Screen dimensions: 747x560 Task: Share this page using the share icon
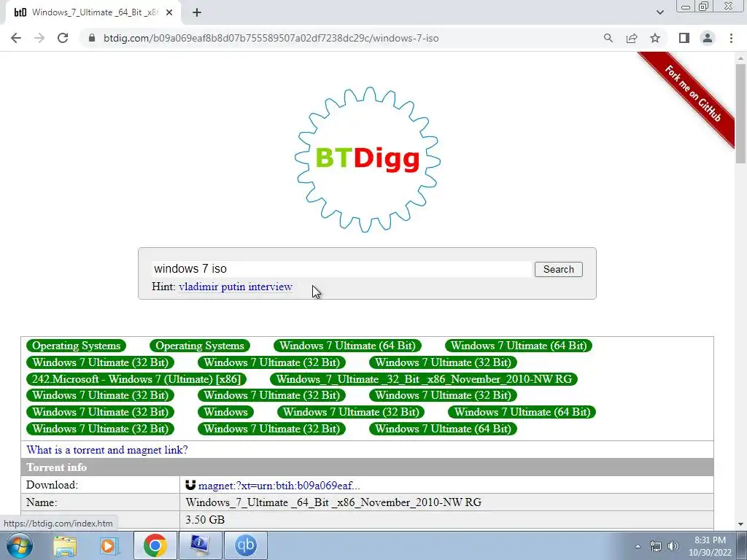[x=632, y=38]
